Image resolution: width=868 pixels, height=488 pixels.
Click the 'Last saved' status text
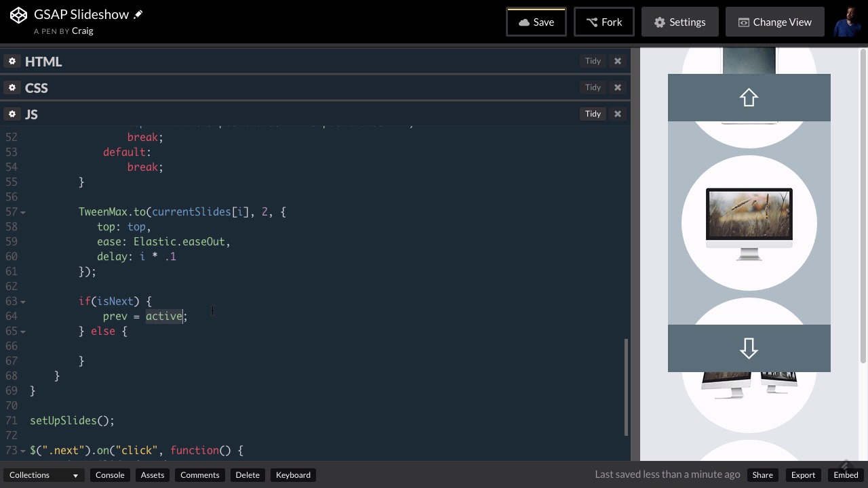click(x=667, y=474)
